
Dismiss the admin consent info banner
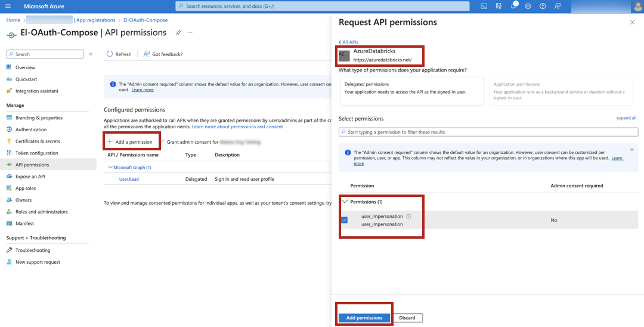point(631,150)
